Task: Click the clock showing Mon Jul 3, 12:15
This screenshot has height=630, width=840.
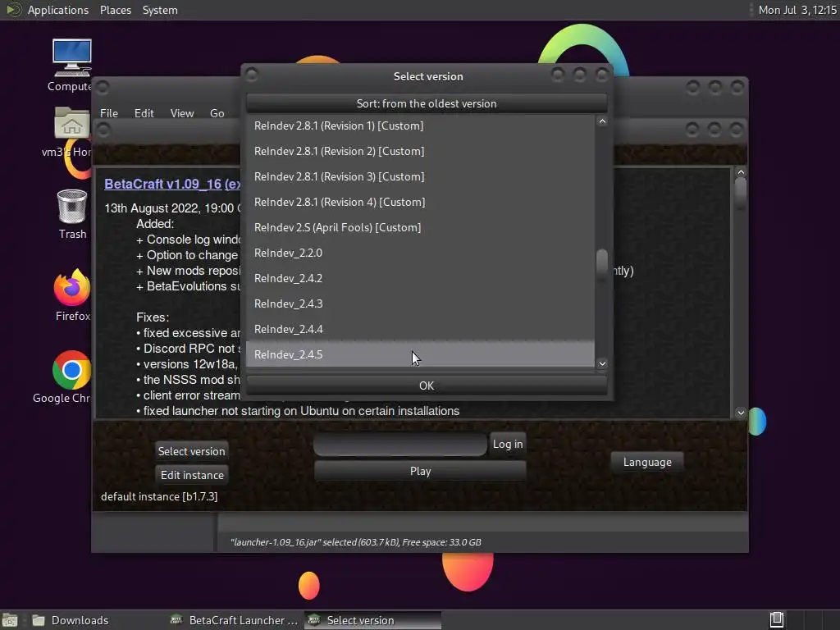Action: [797, 10]
